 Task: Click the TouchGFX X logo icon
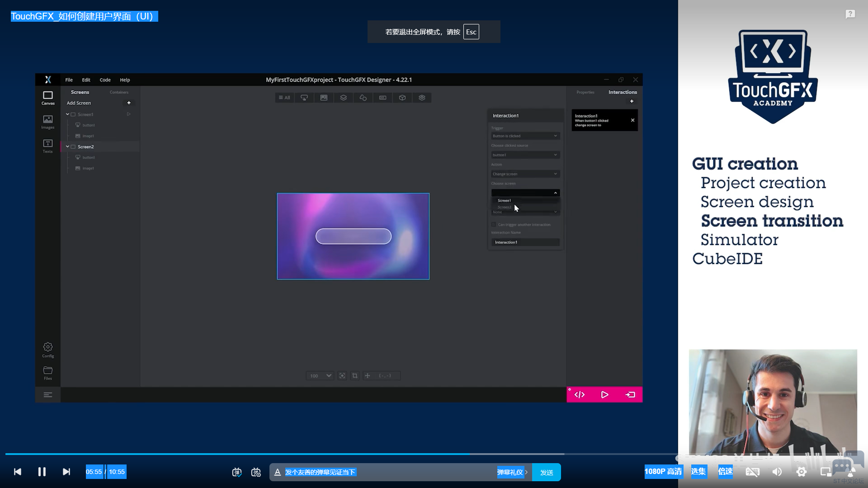click(x=48, y=80)
